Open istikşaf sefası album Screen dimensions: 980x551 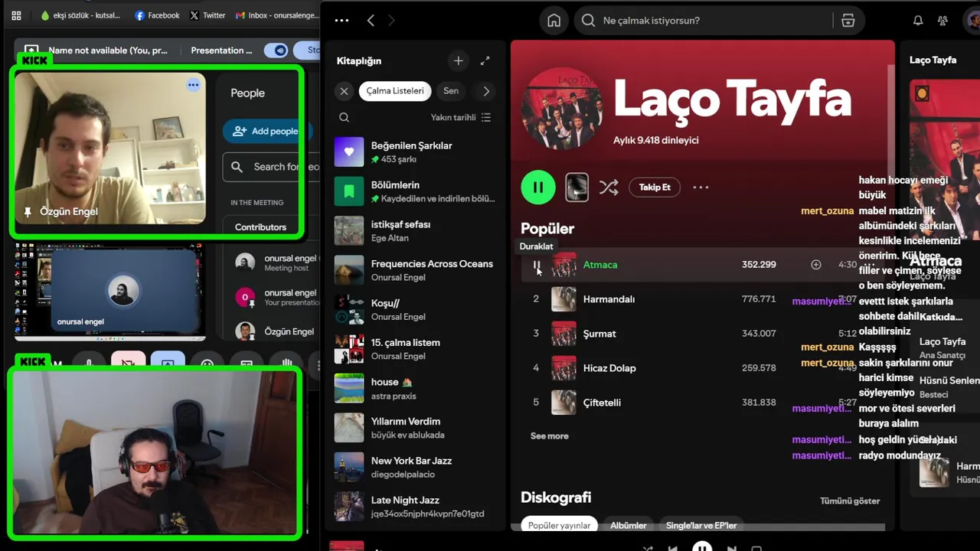(416, 230)
